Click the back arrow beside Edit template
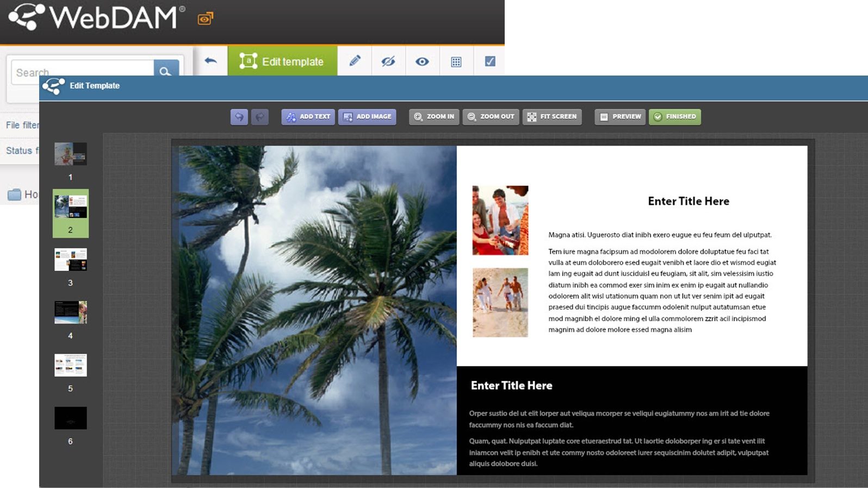The width and height of the screenshot is (868, 488). click(x=210, y=61)
